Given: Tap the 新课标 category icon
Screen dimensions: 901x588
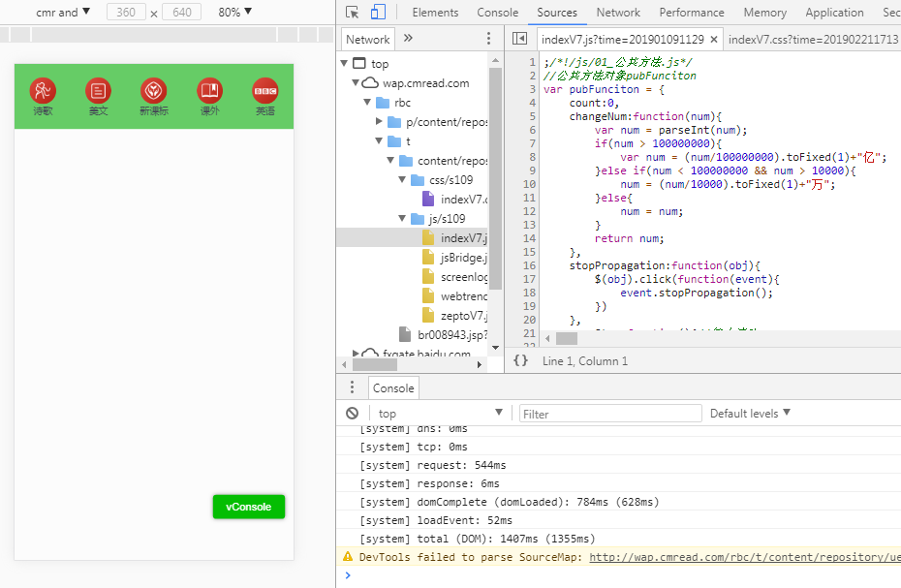Looking at the screenshot, I should (x=153, y=91).
